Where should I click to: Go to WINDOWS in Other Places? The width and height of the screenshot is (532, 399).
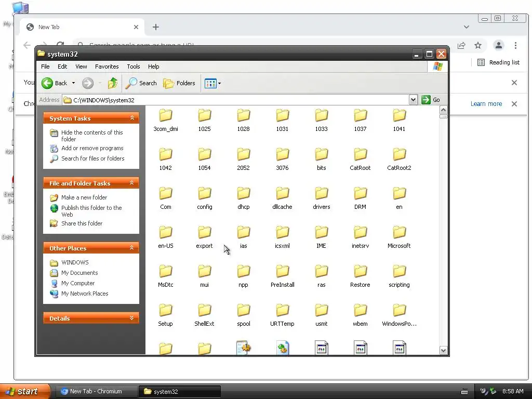coord(75,262)
